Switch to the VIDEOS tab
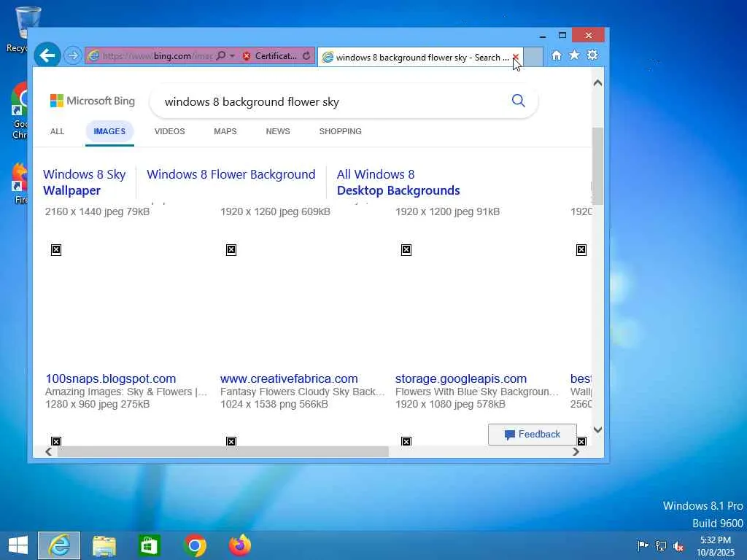Viewport: 747px width, 560px height. pos(169,131)
